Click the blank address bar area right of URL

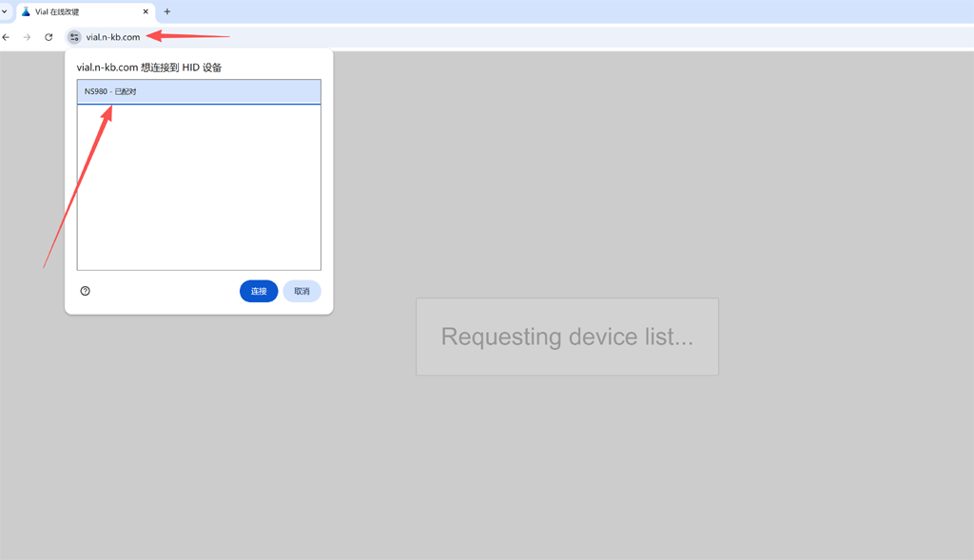point(571,37)
